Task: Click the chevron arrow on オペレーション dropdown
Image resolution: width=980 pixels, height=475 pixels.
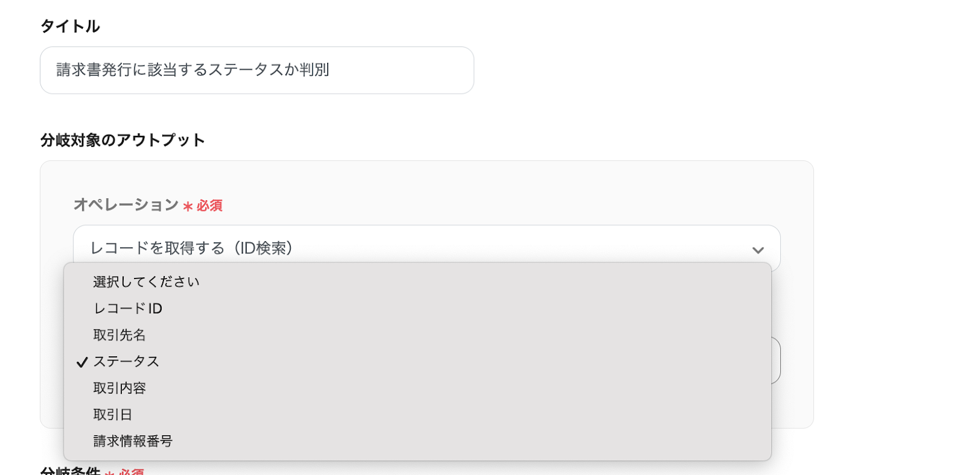Action: [x=758, y=250]
